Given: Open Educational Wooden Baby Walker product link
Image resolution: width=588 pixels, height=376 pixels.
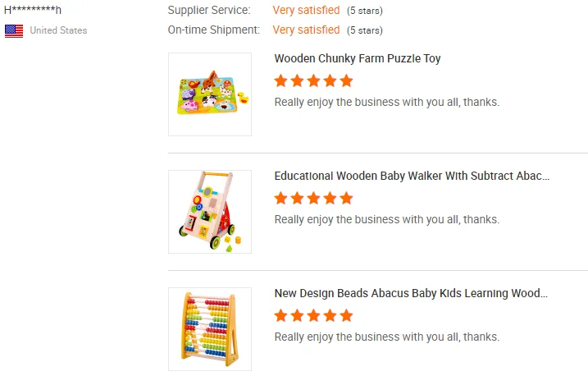Looking at the screenshot, I should (412, 177).
